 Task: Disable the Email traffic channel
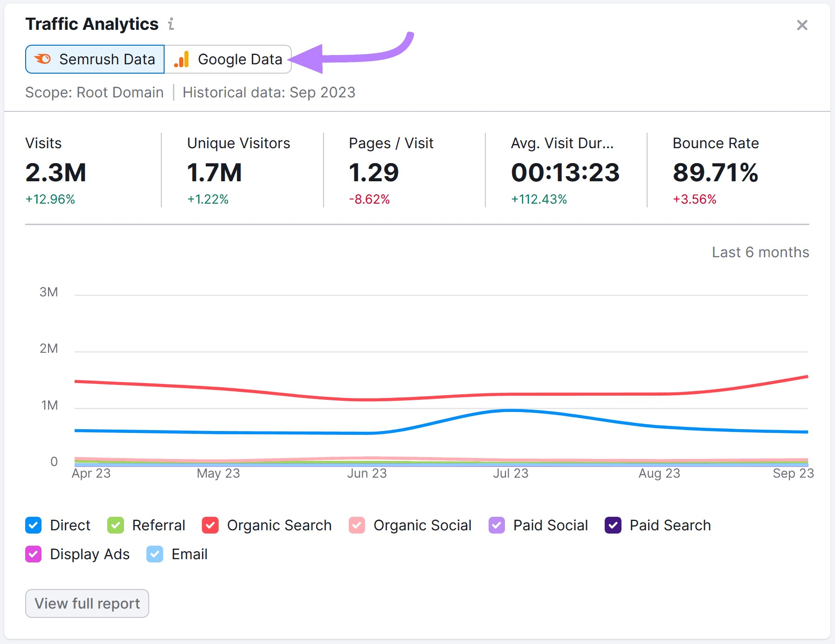(154, 554)
